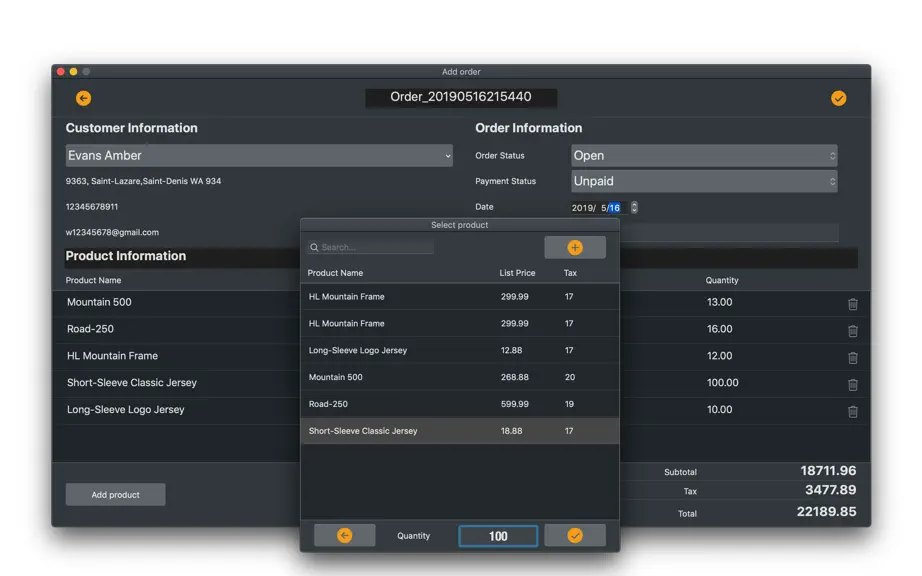Screen dimensions: 922x576
Task: Focus the Quantity field showing 100
Action: [498, 536]
